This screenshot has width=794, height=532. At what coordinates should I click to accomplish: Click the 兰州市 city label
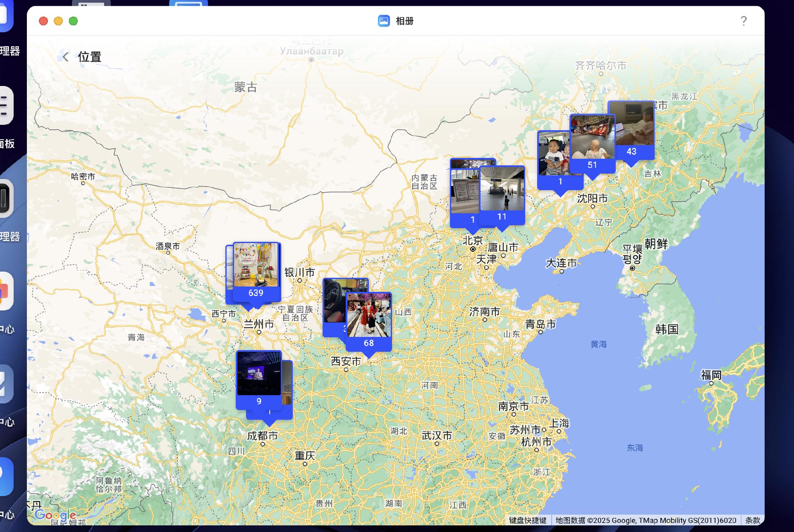(259, 324)
